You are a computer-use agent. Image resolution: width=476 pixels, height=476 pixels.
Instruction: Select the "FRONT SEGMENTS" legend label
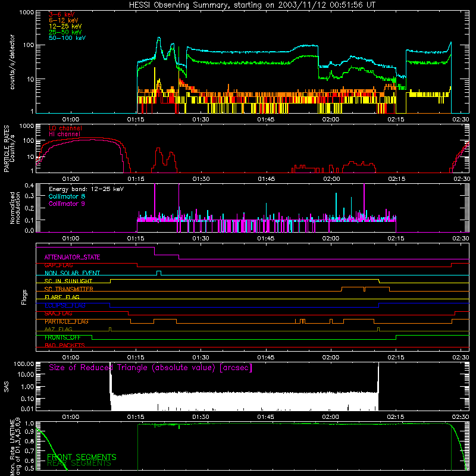point(82,457)
